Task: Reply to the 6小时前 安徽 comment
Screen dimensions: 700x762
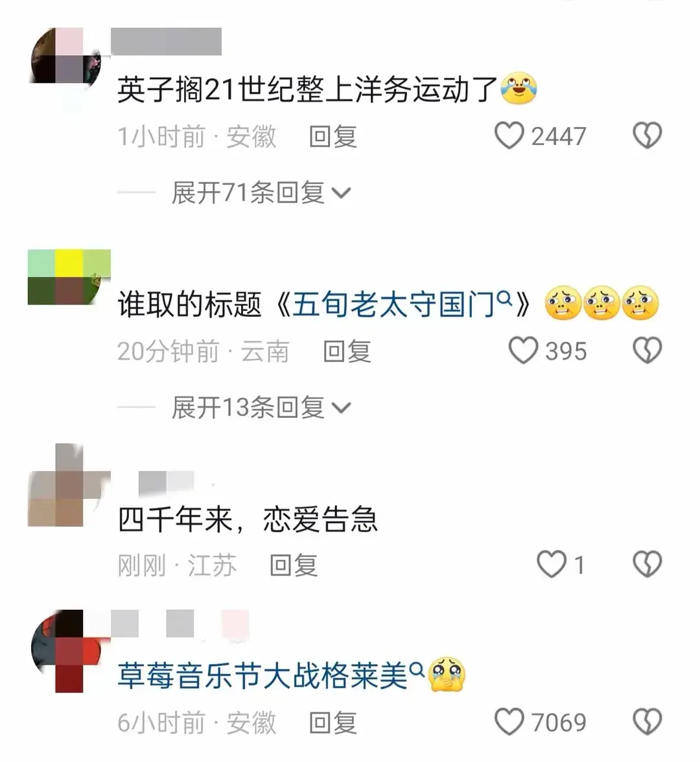Action: click(x=333, y=722)
